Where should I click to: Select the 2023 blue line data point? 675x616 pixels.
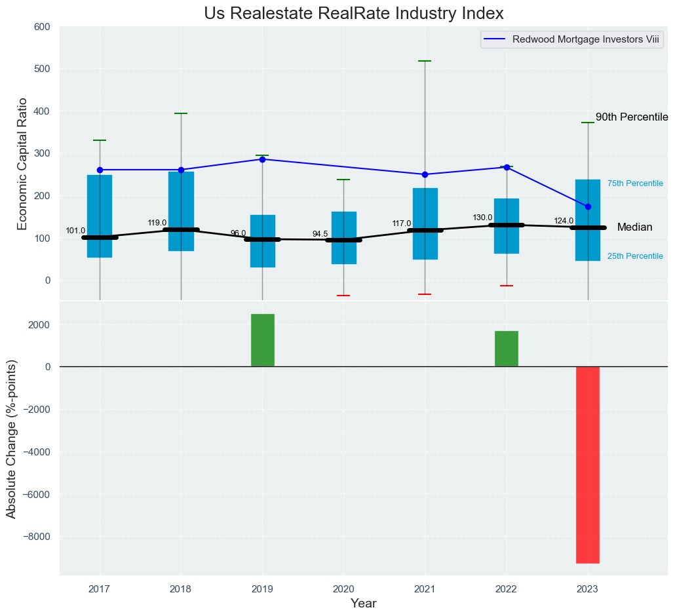(588, 206)
